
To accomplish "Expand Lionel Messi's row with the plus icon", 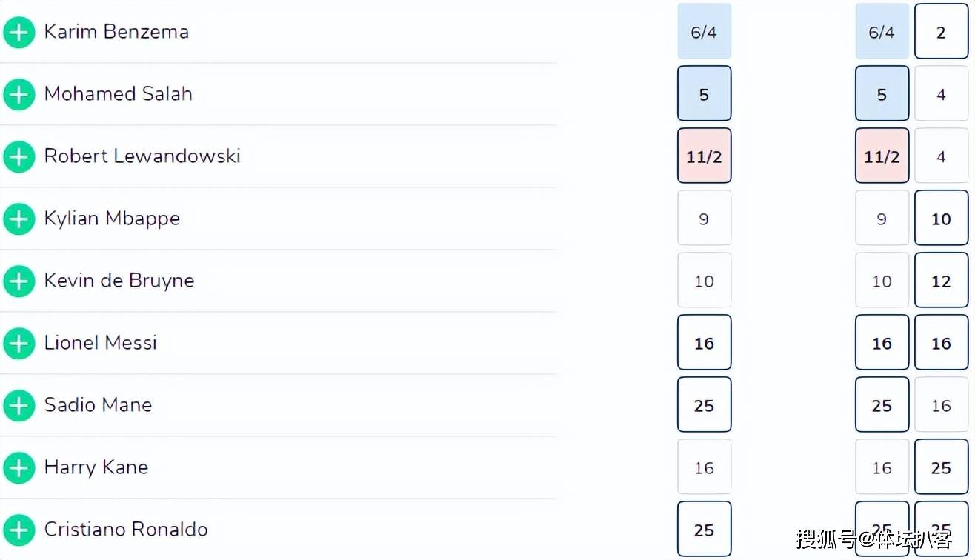I will (x=19, y=343).
